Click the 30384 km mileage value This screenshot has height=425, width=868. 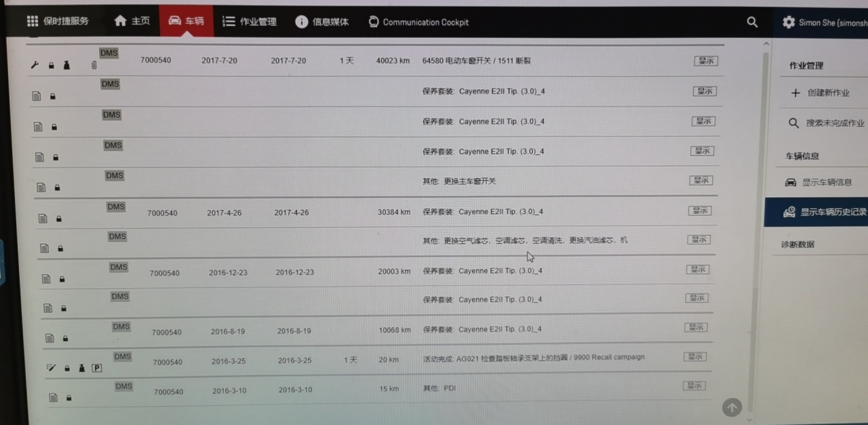click(394, 212)
